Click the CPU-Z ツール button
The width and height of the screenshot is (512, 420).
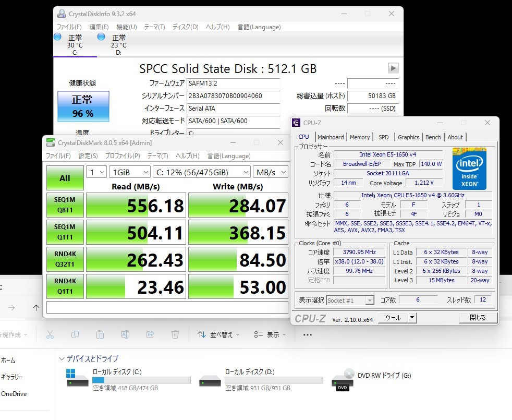(x=393, y=317)
